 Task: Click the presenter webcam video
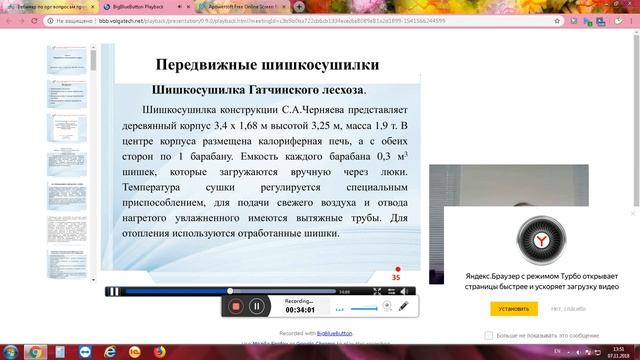click(x=509, y=186)
